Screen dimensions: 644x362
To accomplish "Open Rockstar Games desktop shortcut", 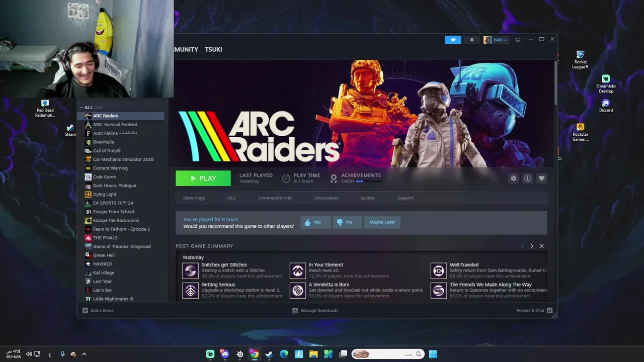I will coord(580,132).
